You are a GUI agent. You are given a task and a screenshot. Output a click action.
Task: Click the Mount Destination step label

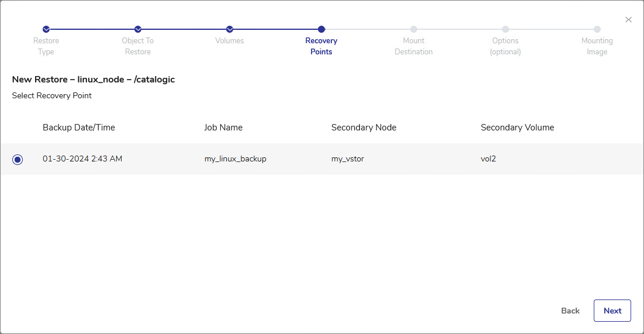(x=413, y=46)
